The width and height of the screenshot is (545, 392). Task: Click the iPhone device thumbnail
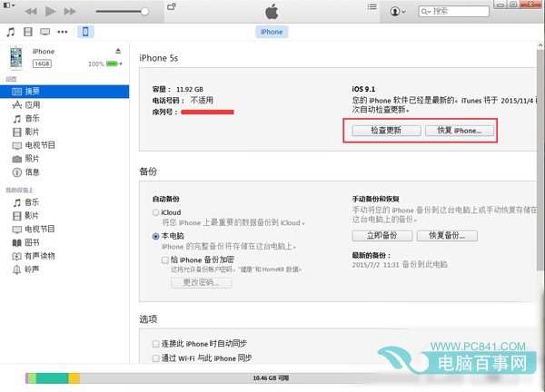[16, 57]
